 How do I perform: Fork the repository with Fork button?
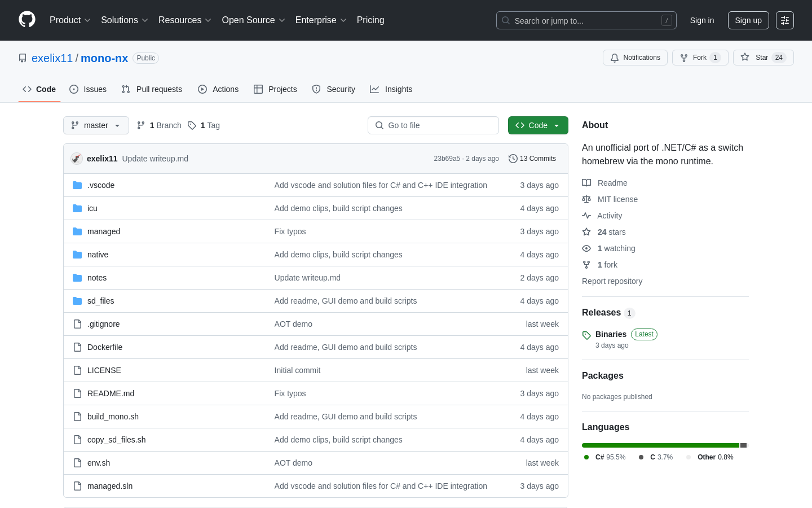pos(700,58)
